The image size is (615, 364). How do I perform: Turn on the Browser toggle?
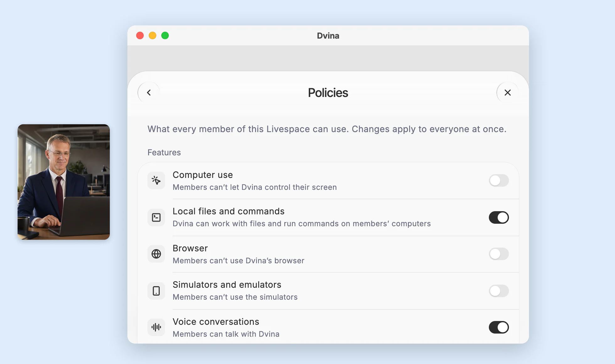499,254
